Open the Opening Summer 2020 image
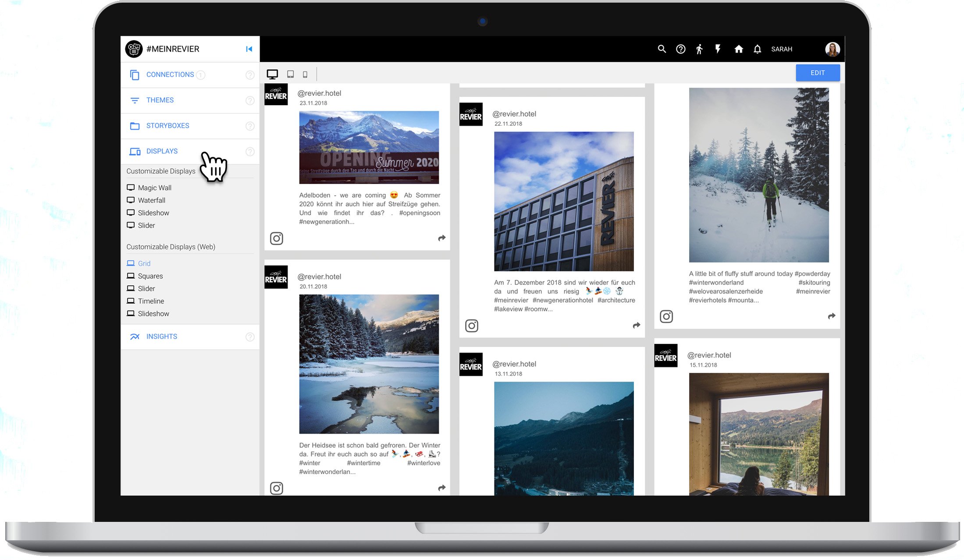Viewport: 964px width, 560px height. (x=369, y=147)
